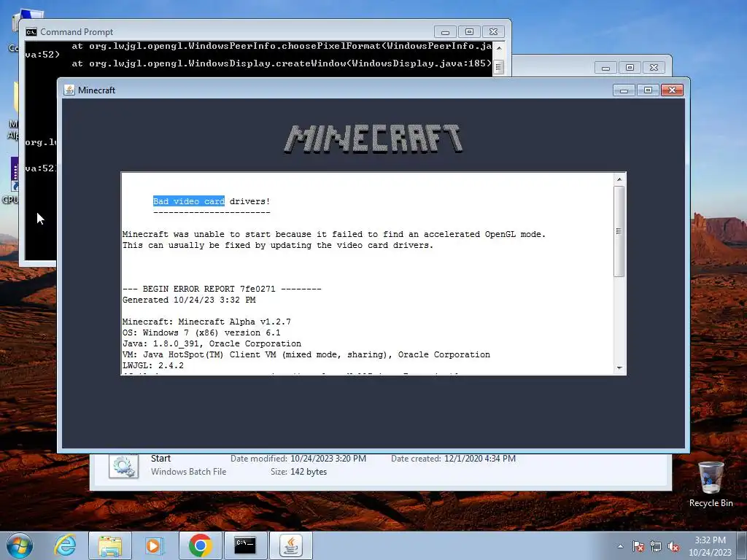Click the muted volume tray icon

pyautogui.click(x=673, y=546)
